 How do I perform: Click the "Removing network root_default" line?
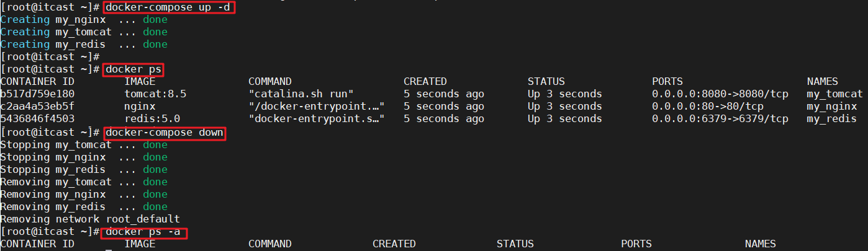[90, 219]
